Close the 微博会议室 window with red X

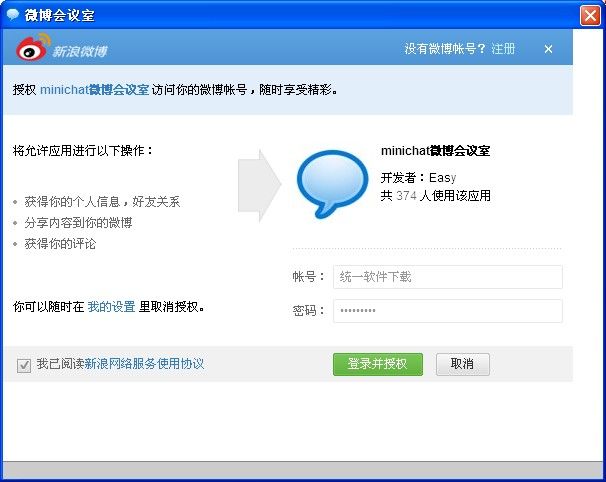click(x=590, y=16)
